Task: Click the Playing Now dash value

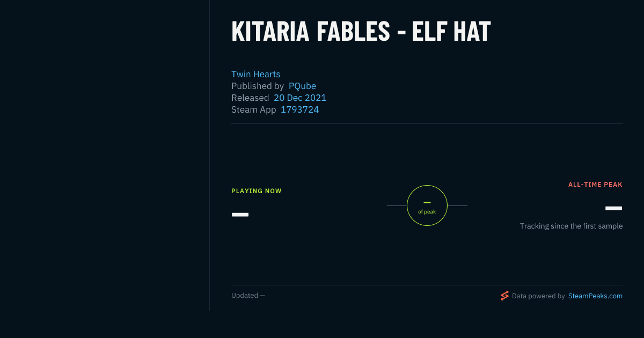Action: (x=240, y=215)
